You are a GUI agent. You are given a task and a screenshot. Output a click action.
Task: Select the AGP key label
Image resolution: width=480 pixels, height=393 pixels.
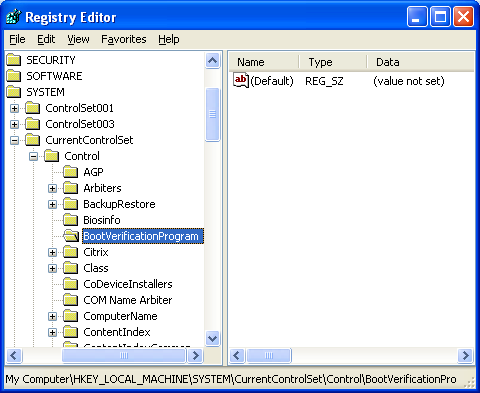coord(93,172)
